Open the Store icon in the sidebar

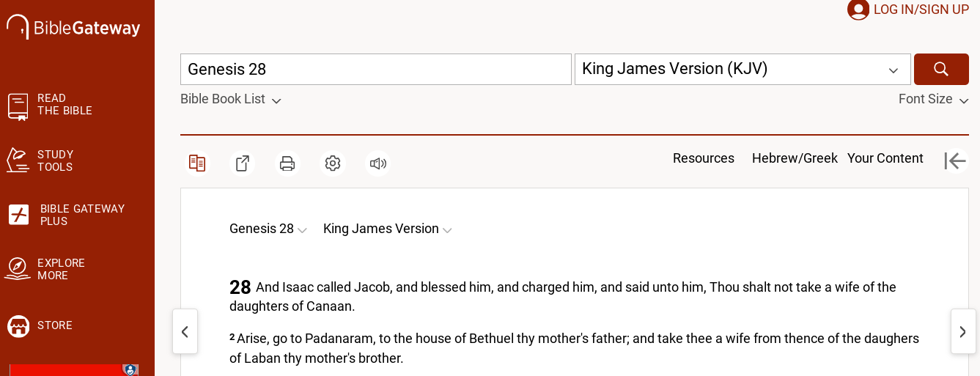click(18, 325)
